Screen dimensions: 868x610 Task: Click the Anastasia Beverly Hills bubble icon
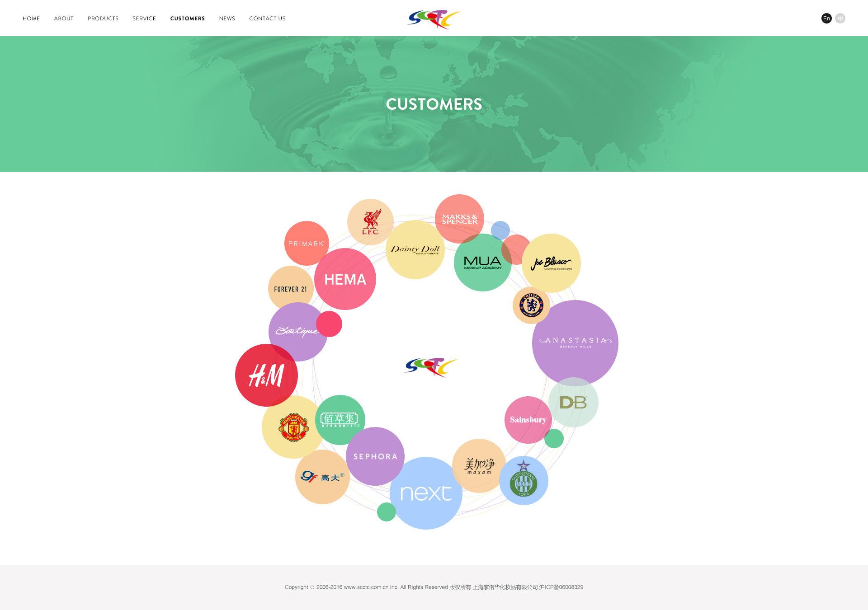tap(574, 343)
